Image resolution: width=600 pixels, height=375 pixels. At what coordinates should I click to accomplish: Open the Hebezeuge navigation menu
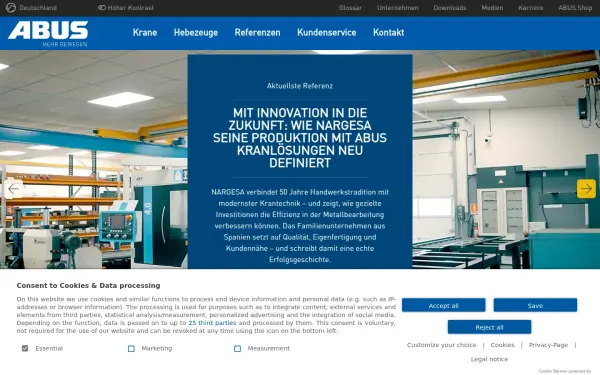click(196, 33)
